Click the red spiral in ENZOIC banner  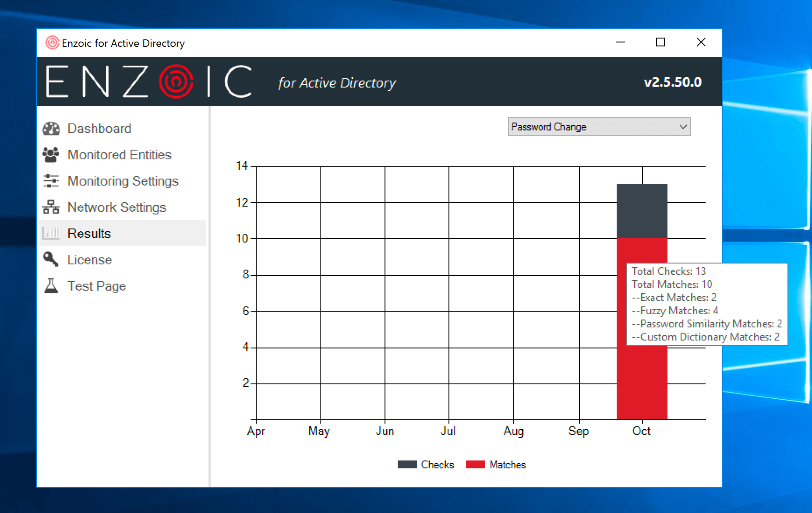click(x=176, y=81)
